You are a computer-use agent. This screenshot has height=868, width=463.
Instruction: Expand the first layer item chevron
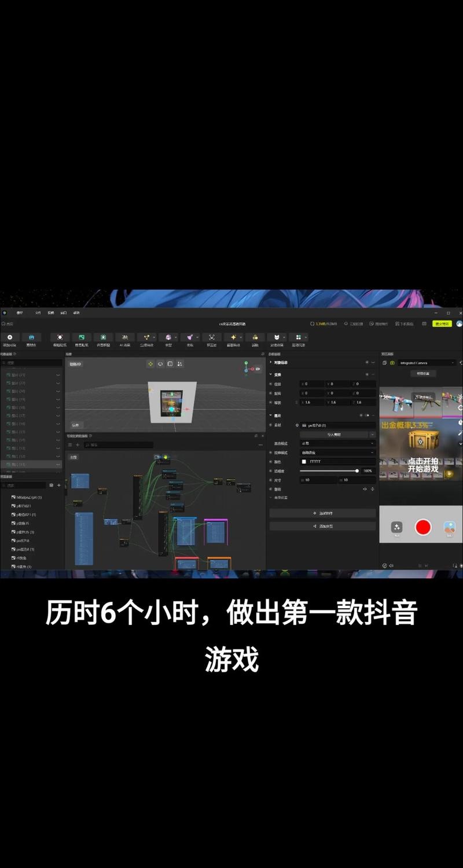tap(58, 375)
